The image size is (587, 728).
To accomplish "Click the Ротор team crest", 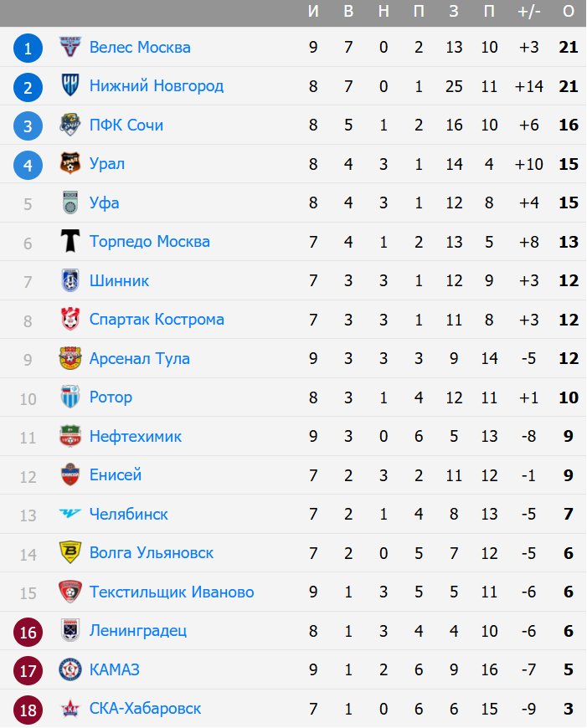I will [x=70, y=397].
